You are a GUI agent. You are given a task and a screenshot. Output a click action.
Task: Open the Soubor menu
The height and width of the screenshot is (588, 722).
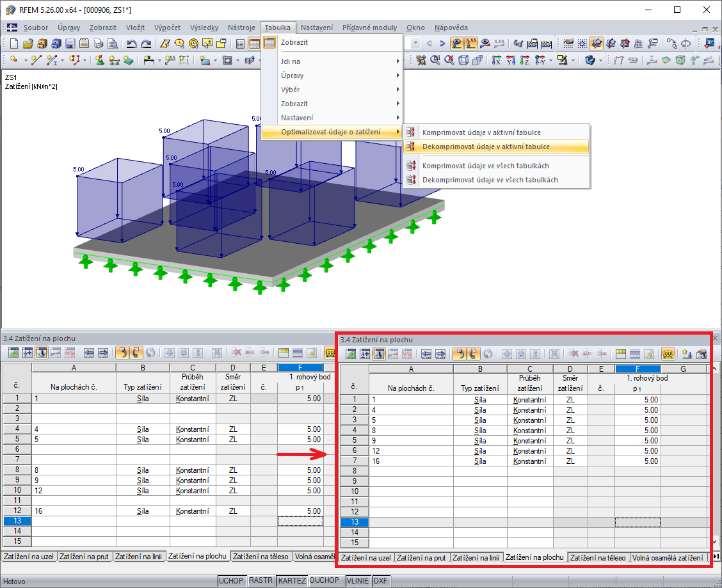point(35,28)
